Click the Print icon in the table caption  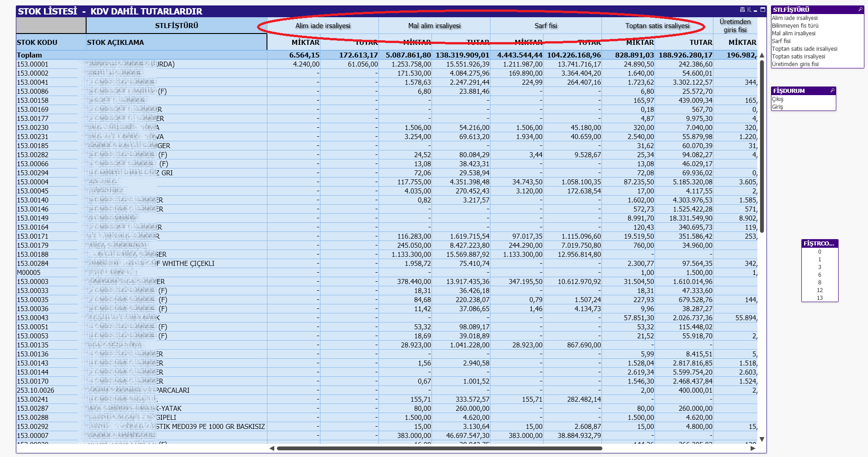coord(742,10)
